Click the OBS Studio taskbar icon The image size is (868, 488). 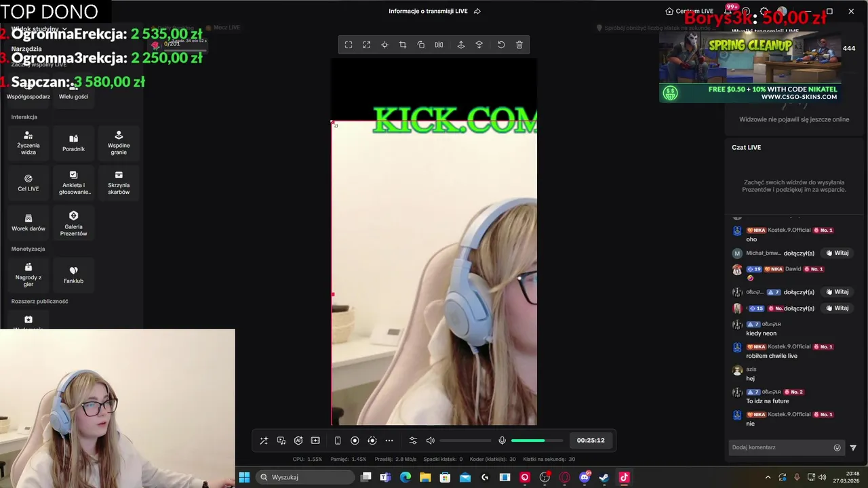coord(545,477)
